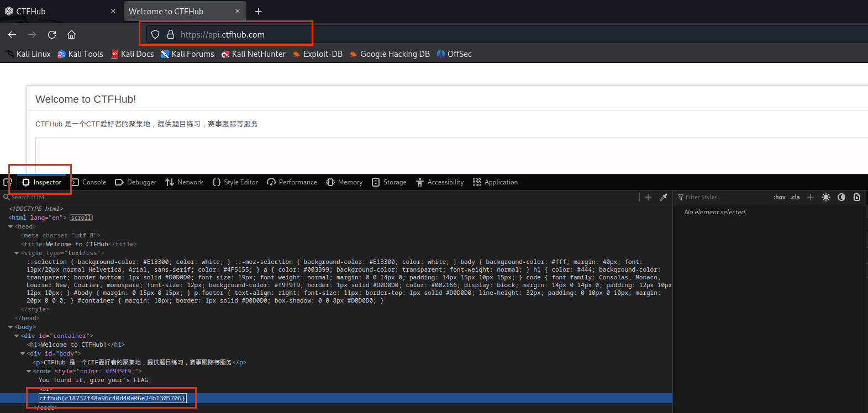This screenshot has height=413, width=868.
Task: Collapse the body node
Action: click(10, 327)
